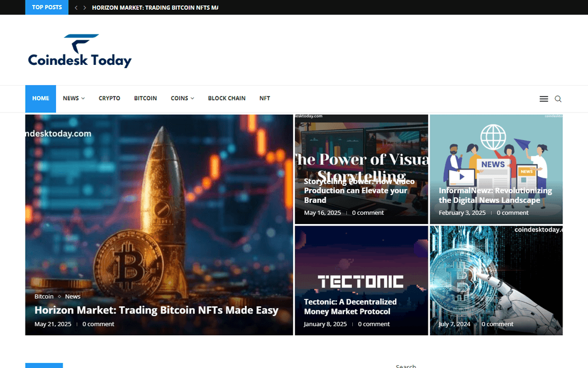The width and height of the screenshot is (588, 368).
Task: Expand the Coins menu chevron
Action: coord(192,98)
